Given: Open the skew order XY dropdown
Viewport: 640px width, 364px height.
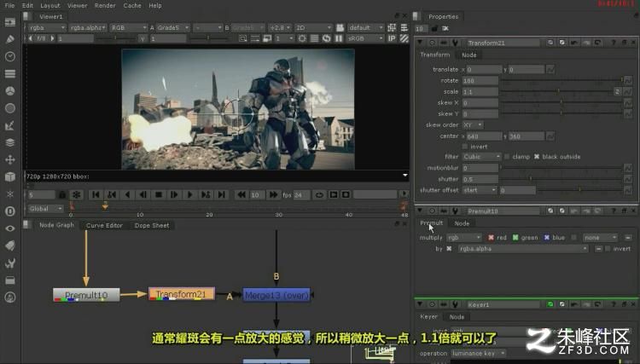Looking at the screenshot, I should pyautogui.click(x=473, y=124).
